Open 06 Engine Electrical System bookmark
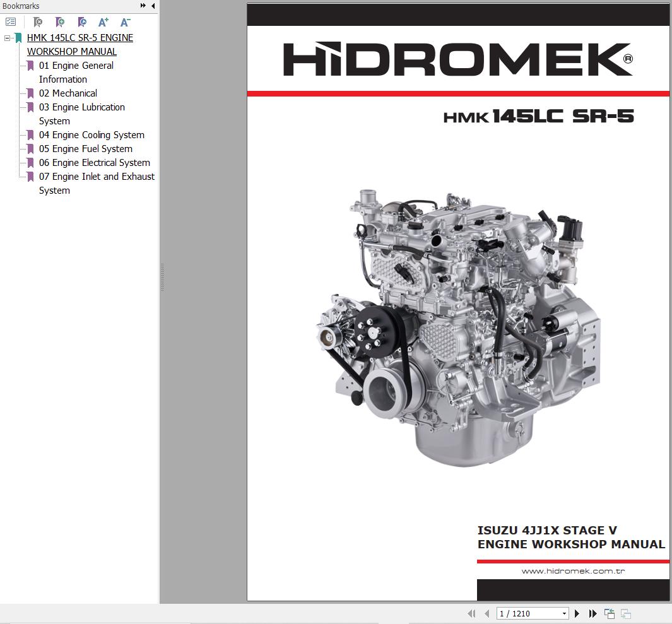The width and height of the screenshot is (672, 624). [94, 163]
